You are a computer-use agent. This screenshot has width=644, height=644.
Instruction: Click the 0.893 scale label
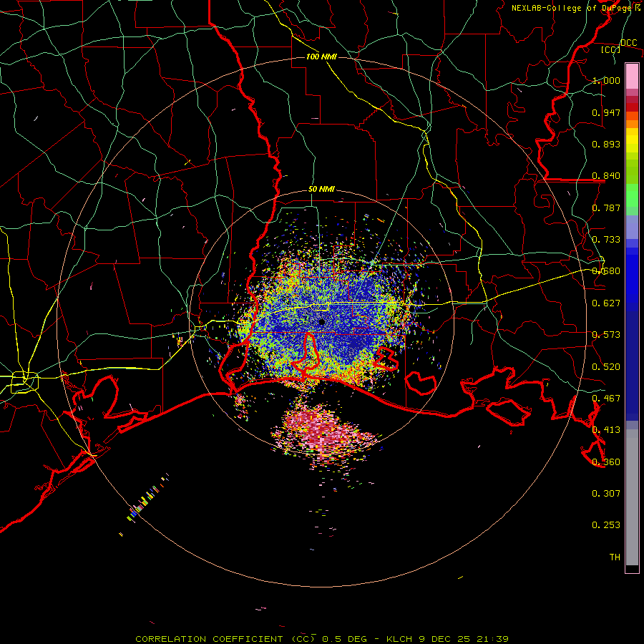coord(606,144)
